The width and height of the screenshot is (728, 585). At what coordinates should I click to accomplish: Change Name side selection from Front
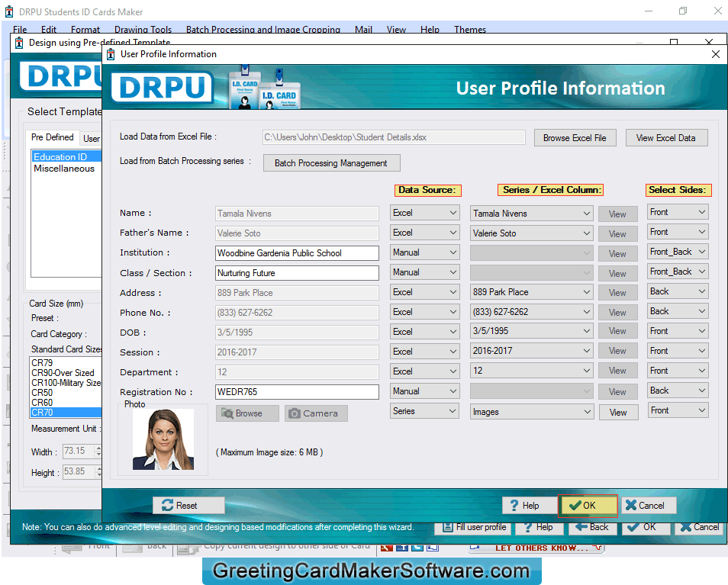pos(678,212)
